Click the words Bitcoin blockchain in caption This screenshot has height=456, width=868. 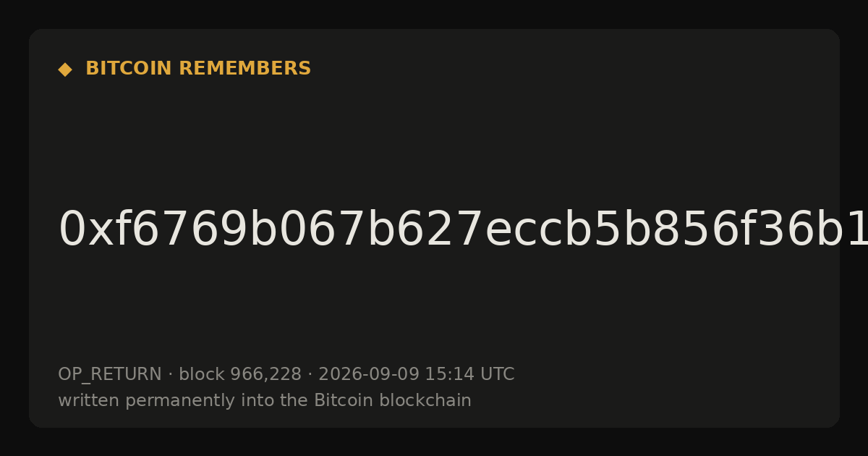[x=393, y=400]
